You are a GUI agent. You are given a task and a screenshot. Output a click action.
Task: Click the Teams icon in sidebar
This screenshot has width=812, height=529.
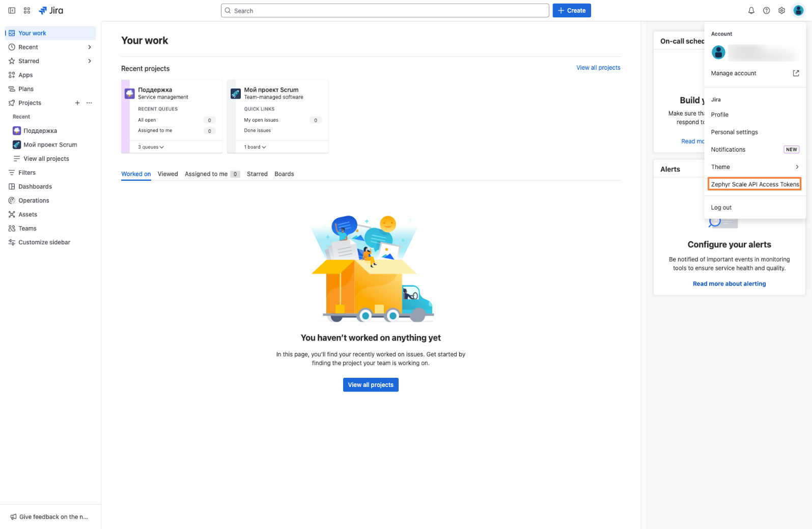pos(12,229)
